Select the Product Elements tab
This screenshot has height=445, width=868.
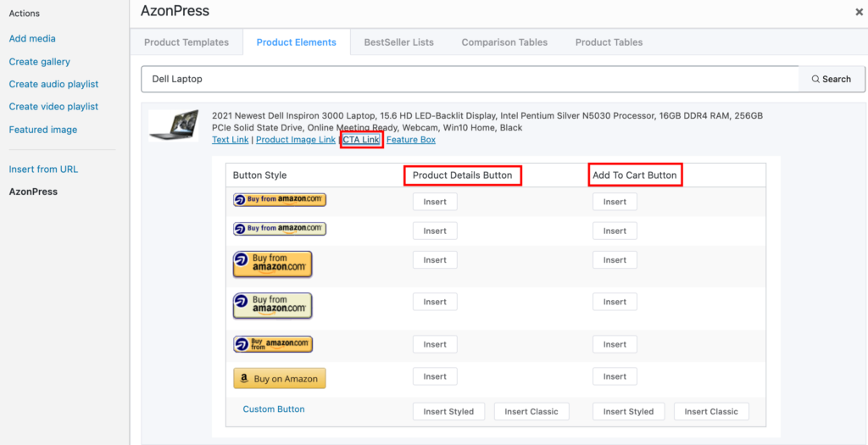click(296, 42)
